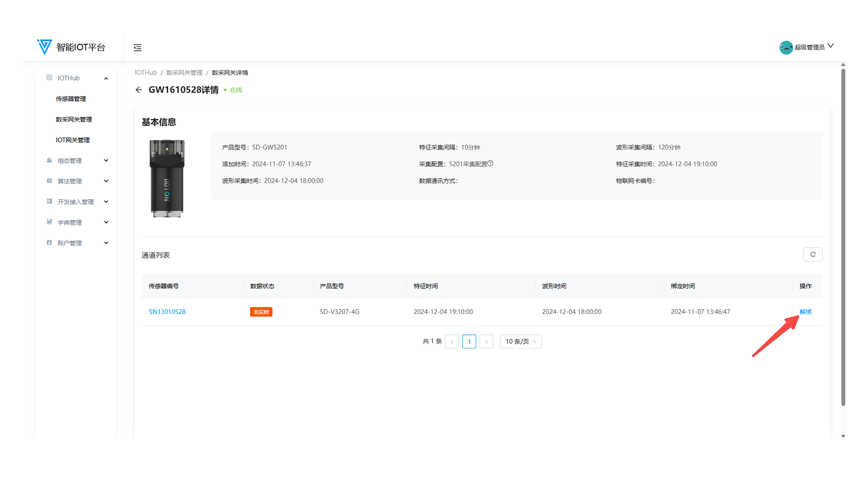
Task: Collapse the IOTHub menu chevron
Action: click(106, 78)
